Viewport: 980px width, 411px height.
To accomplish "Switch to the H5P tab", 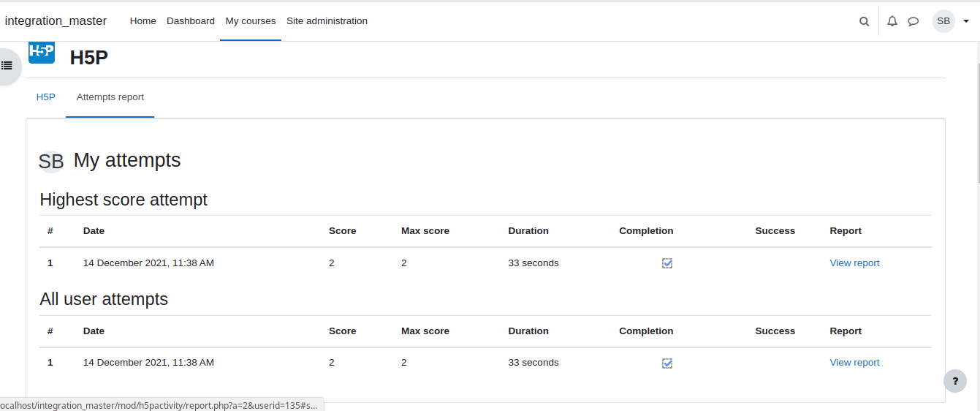I will click(46, 97).
